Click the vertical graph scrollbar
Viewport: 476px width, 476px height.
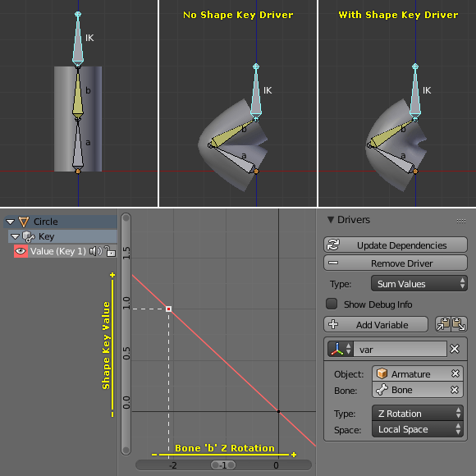point(126,334)
